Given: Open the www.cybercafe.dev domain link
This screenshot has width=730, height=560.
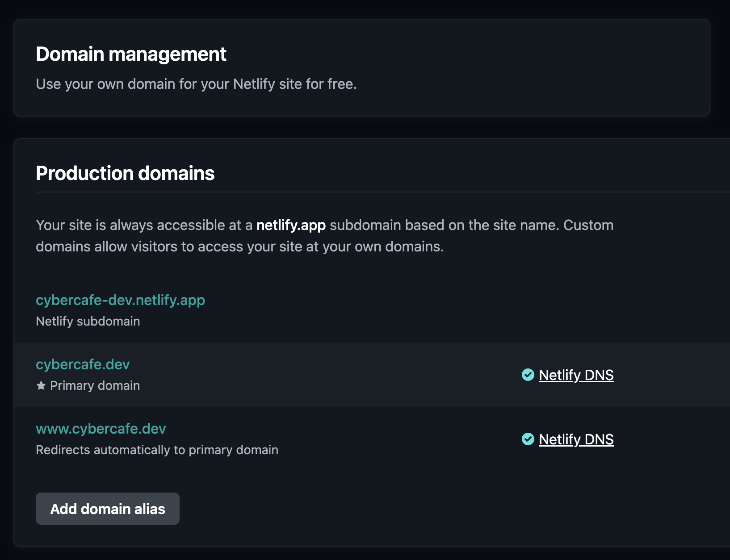Looking at the screenshot, I should pos(101,429).
